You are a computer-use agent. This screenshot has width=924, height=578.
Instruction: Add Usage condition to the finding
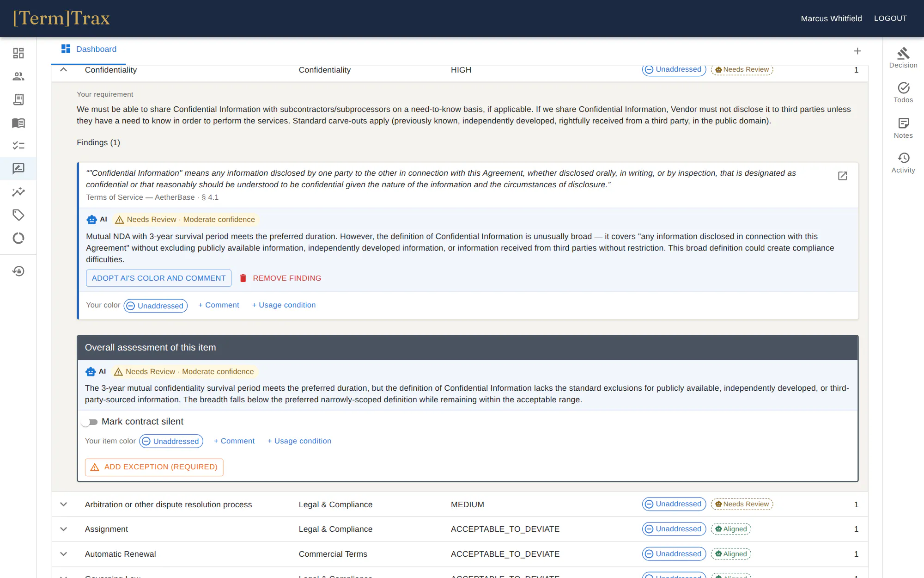tap(284, 305)
